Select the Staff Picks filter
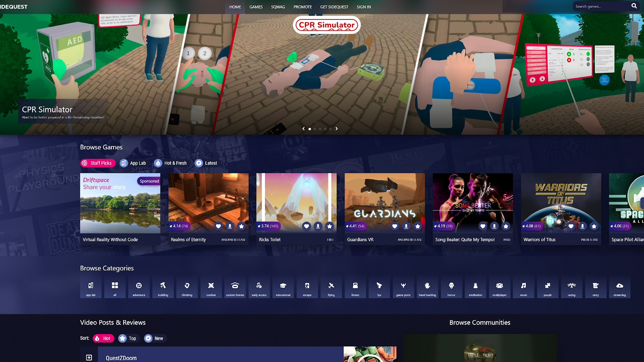This screenshot has width=644, height=362. (98, 163)
